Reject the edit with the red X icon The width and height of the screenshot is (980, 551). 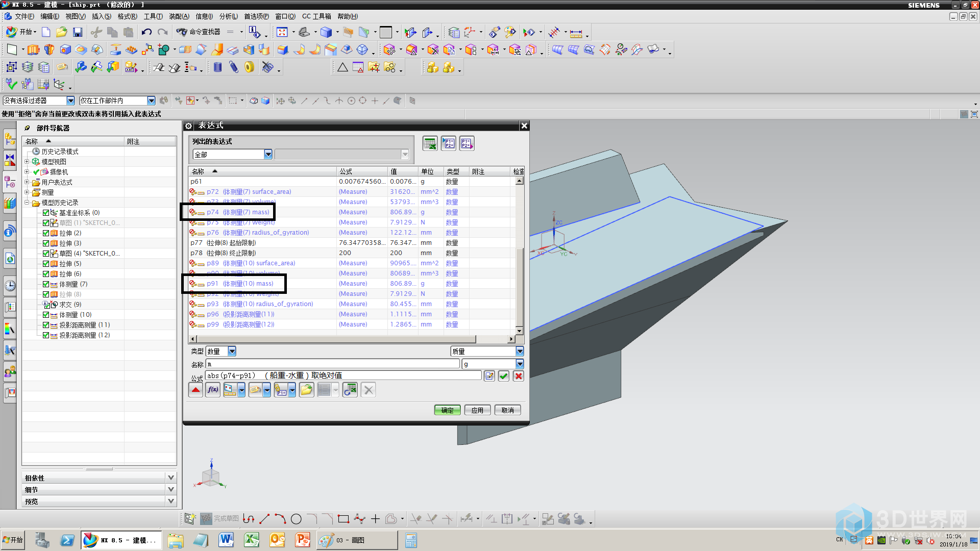pyautogui.click(x=519, y=376)
